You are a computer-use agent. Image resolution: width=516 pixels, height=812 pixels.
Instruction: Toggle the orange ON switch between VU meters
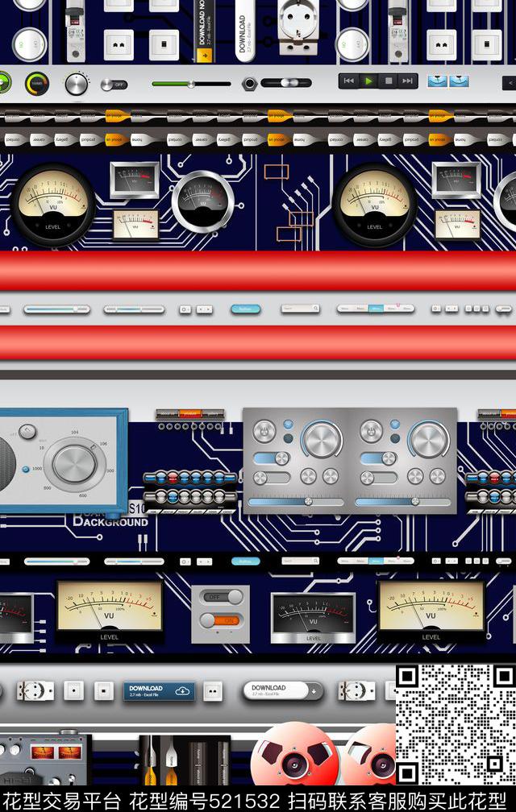220,620
